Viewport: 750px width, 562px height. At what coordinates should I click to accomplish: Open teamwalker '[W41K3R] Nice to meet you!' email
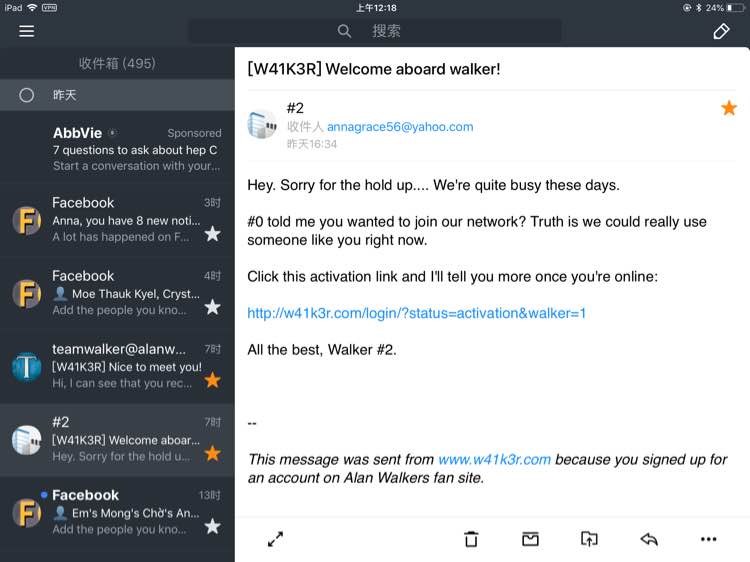(117, 366)
